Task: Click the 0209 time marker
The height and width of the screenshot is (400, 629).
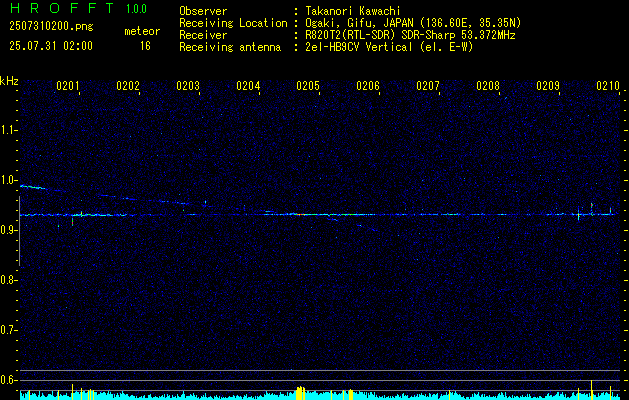Action: (548, 86)
